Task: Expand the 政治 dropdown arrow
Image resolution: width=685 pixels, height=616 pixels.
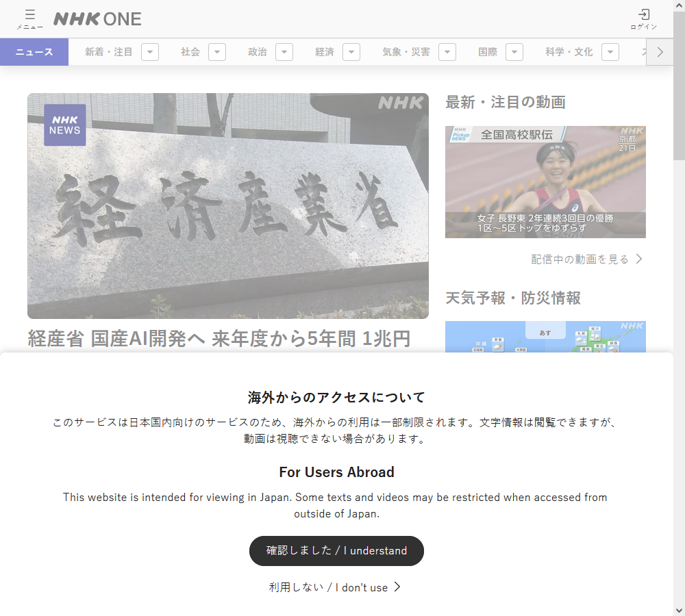Action: 284,52
